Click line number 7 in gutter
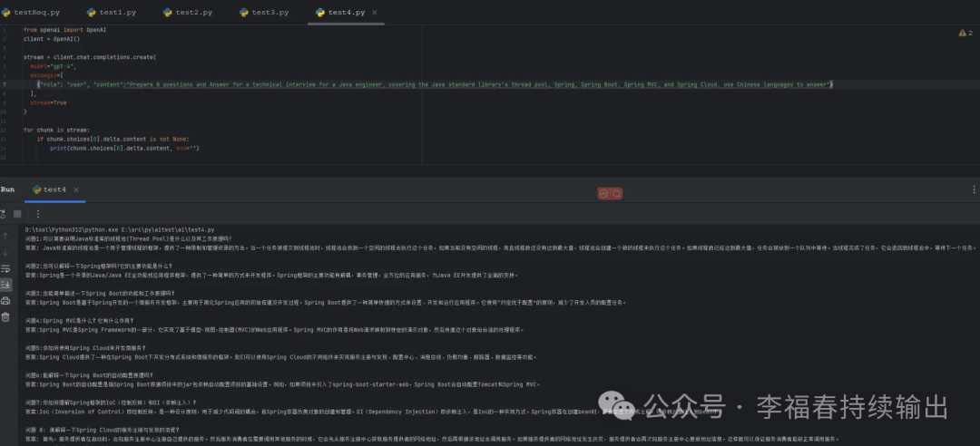 (x=5, y=84)
